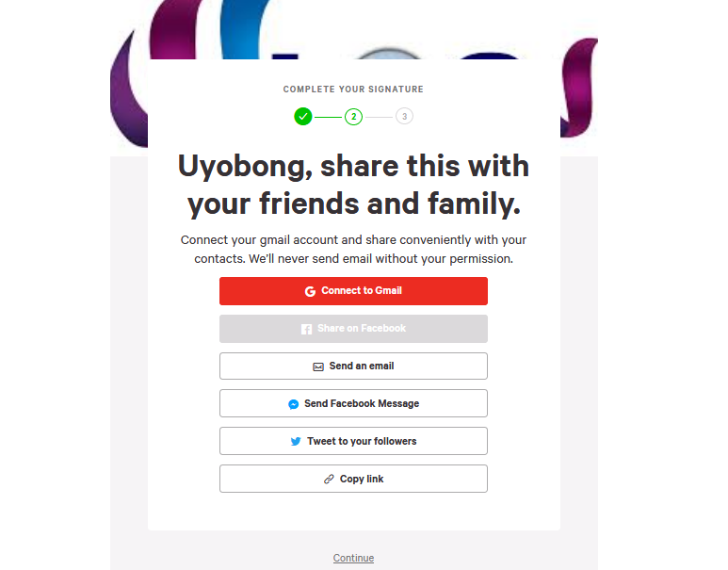Share on Facebook with the gray button
The height and width of the screenshot is (570, 728).
(353, 329)
